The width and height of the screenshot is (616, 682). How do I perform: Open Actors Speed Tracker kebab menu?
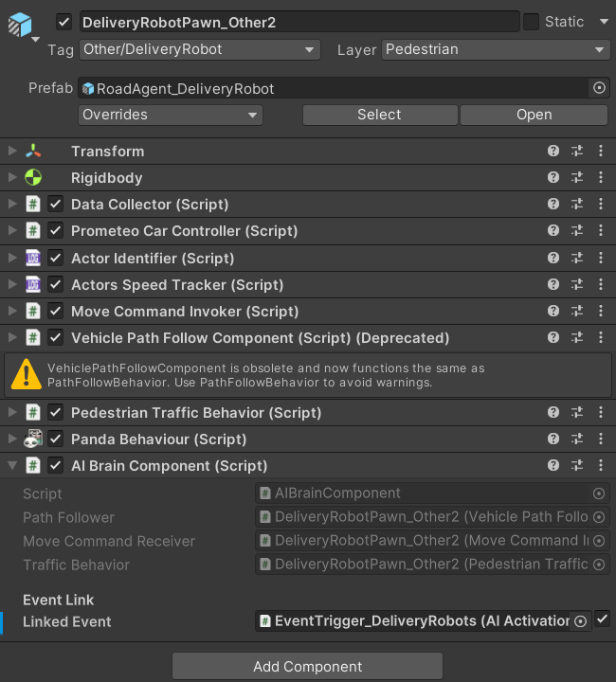(x=601, y=284)
